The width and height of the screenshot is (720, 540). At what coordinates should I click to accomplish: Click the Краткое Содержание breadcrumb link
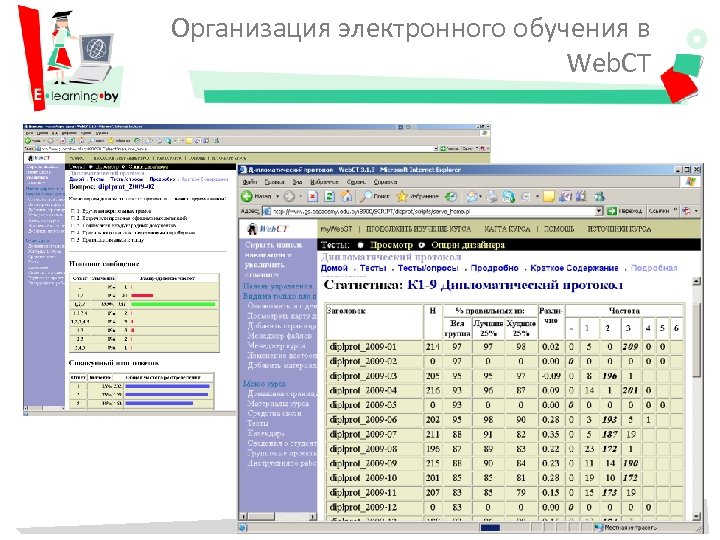pyautogui.click(x=574, y=268)
